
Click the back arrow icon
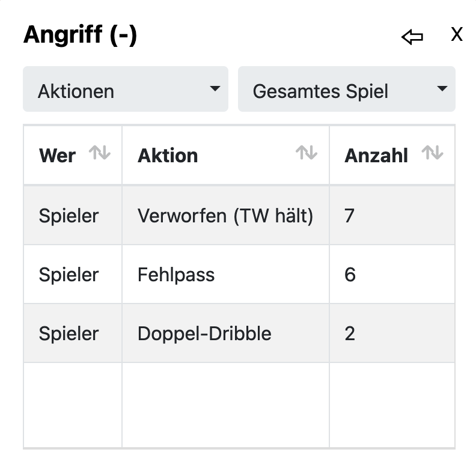click(412, 37)
